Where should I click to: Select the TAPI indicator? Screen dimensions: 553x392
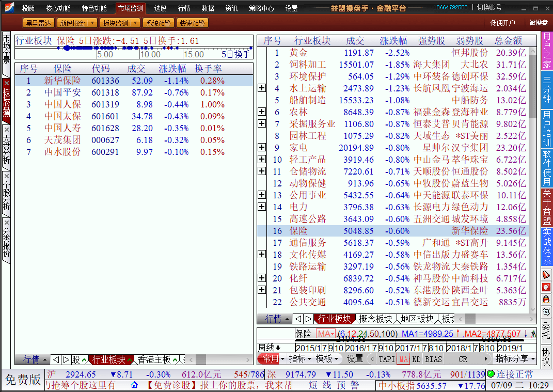[x=387, y=359]
